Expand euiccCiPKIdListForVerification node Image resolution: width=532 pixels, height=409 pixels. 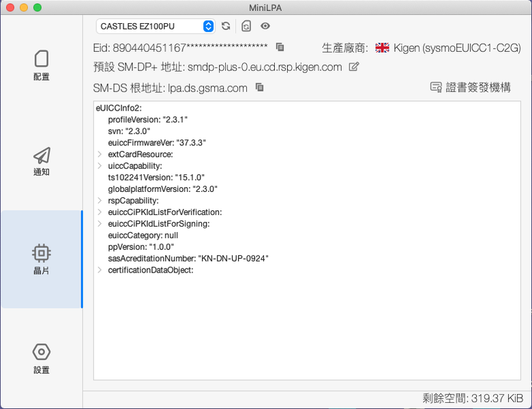point(100,212)
